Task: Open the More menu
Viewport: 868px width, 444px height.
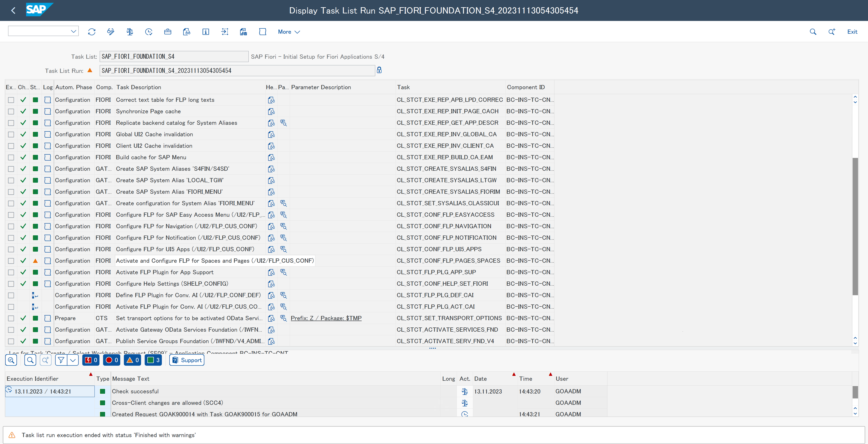Action: pyautogui.click(x=288, y=32)
